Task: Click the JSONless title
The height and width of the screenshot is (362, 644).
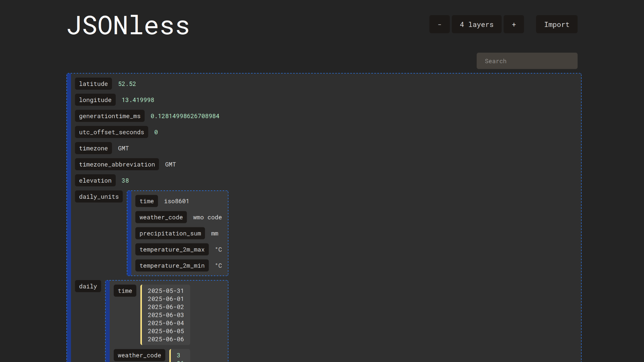Action: pyautogui.click(x=128, y=25)
